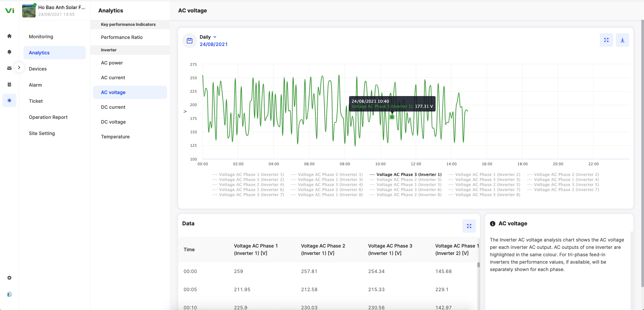644x310 pixels.
Task: Show Voltage AC Phase 2 (Inverter 7) series
Action: point(566,190)
